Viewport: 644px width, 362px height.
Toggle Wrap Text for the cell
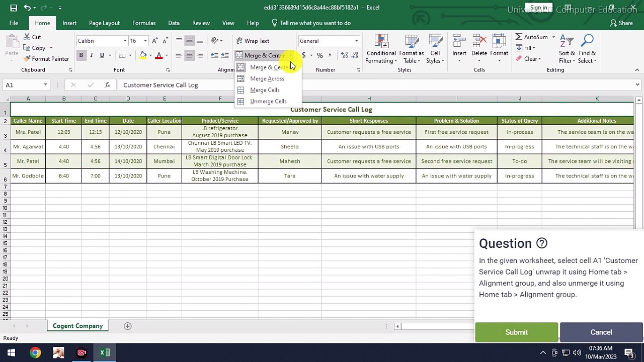(x=252, y=41)
